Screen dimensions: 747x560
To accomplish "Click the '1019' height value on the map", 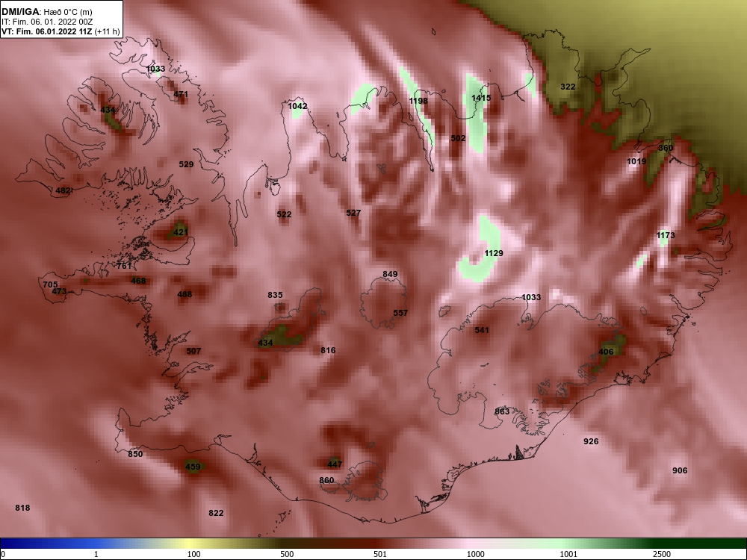I will click(636, 161).
